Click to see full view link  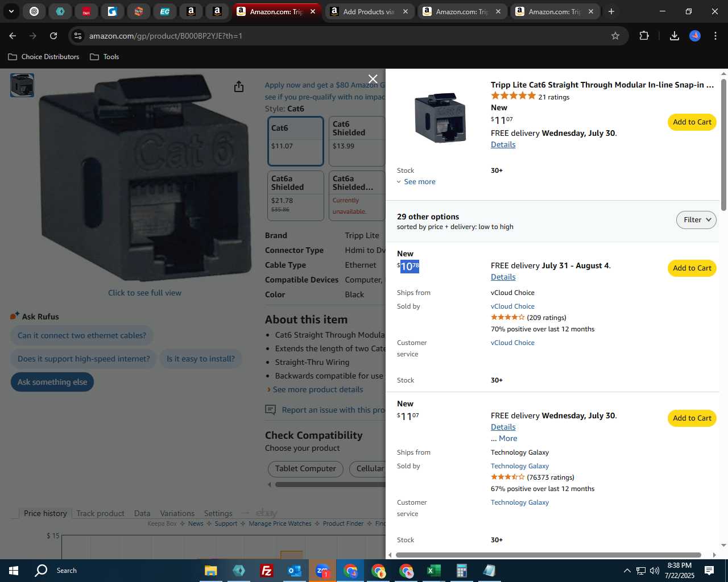pos(144,293)
